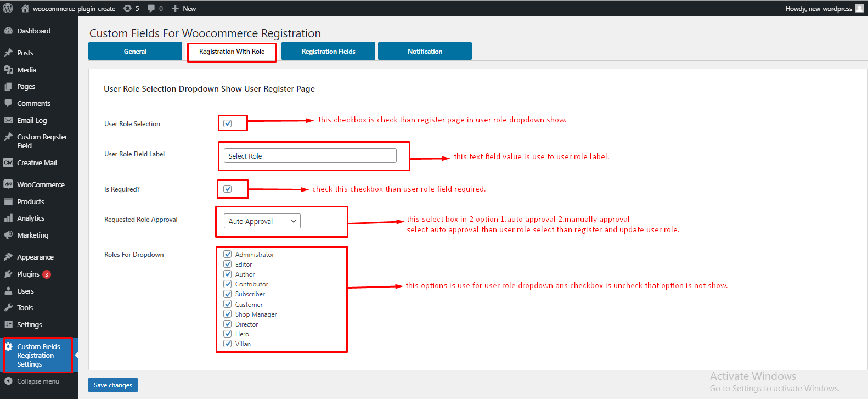Image resolution: width=868 pixels, height=399 pixels.
Task: Uncheck the Editor role checkbox
Action: coord(228,264)
